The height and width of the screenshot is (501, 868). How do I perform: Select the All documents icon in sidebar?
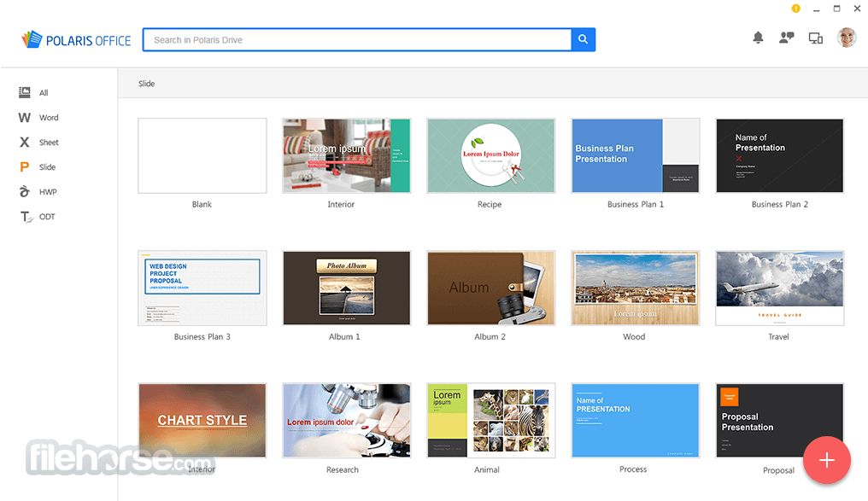click(25, 92)
